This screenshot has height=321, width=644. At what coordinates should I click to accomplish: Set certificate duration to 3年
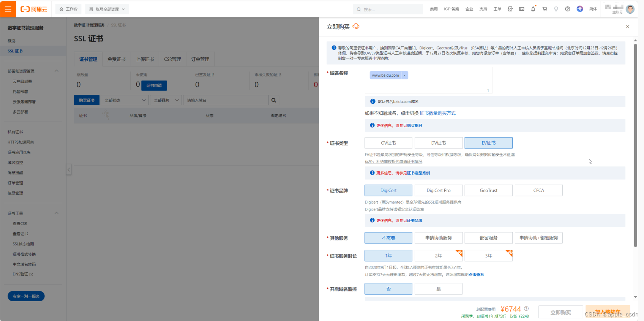coord(489,256)
